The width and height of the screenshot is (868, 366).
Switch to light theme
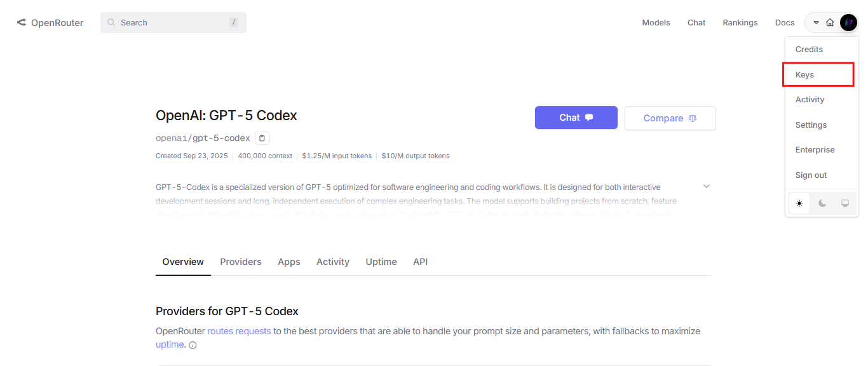(799, 203)
